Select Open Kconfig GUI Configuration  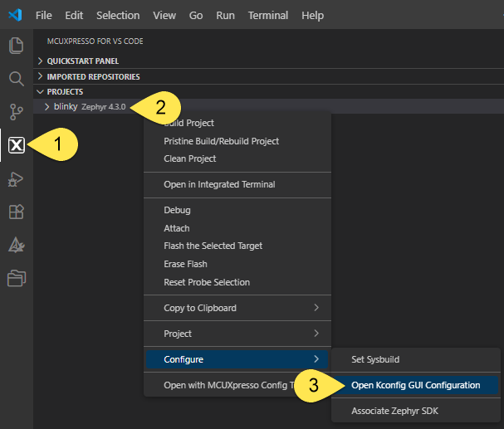pyautogui.click(x=415, y=385)
